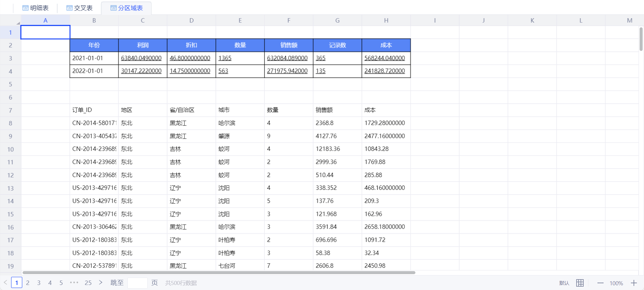Click the grid view icon in status bar
This screenshot has width=644, height=290.
pos(580,283)
